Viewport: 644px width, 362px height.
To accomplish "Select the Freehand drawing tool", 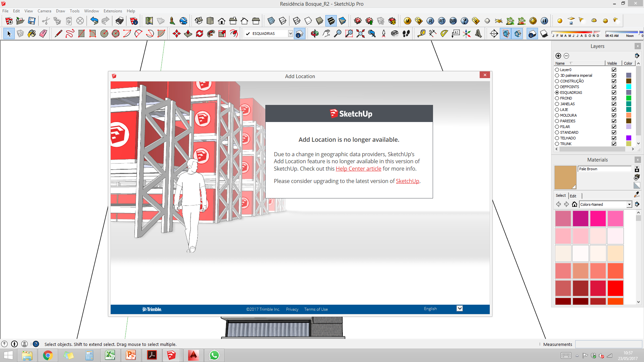I will tap(70, 34).
